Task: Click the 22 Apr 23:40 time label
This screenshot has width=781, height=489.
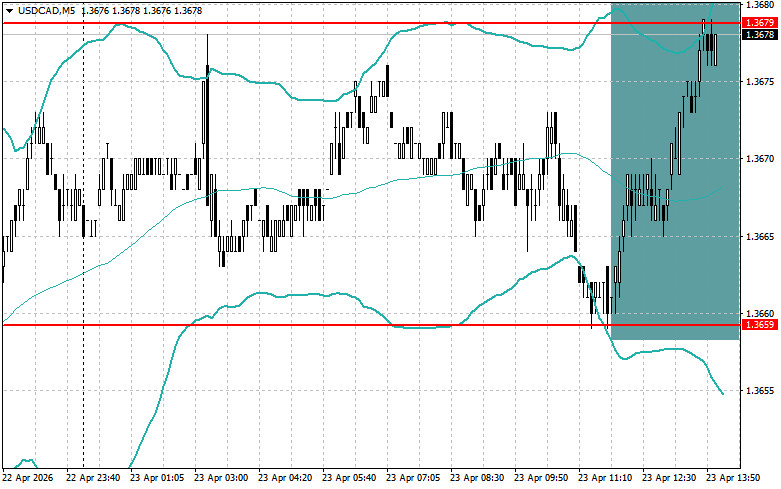Action: [x=93, y=478]
